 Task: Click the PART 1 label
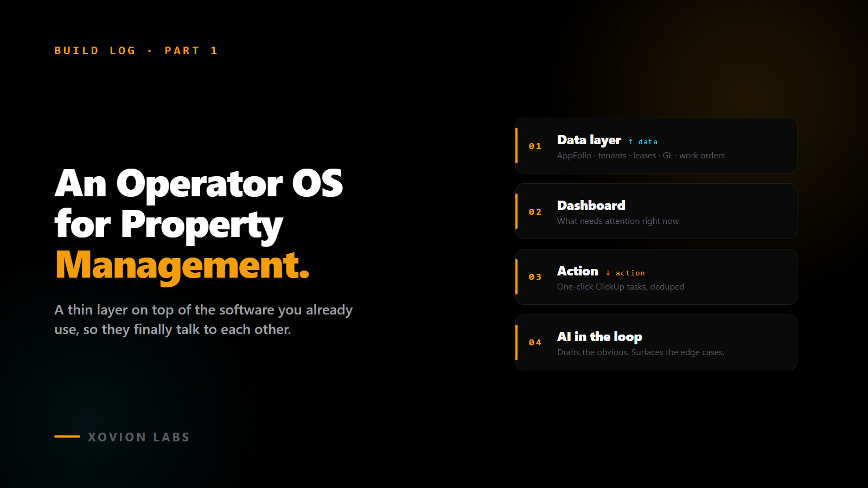(x=191, y=51)
